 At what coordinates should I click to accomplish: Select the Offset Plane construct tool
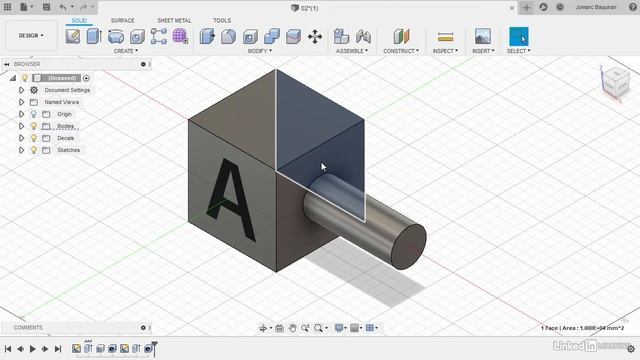tap(401, 36)
